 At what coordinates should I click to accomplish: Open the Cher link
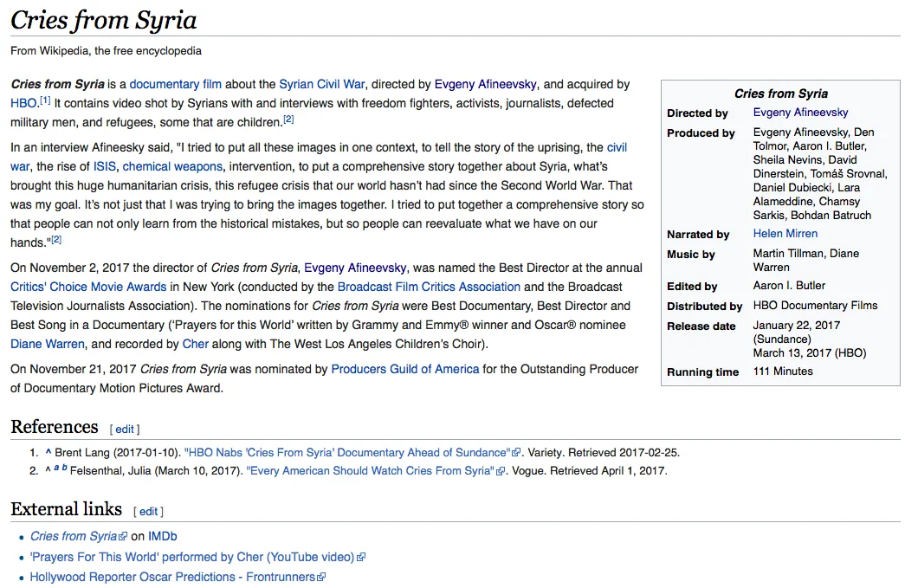pos(195,345)
